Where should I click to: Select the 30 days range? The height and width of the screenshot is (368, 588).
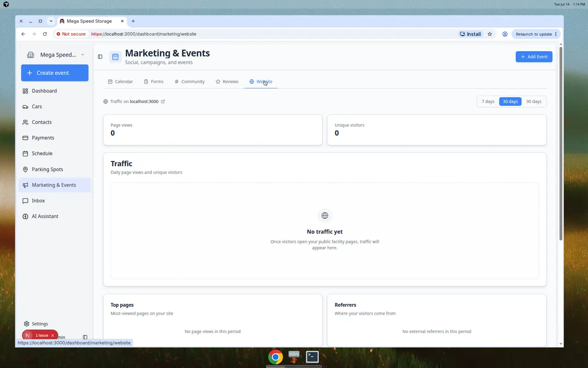pyautogui.click(x=510, y=102)
